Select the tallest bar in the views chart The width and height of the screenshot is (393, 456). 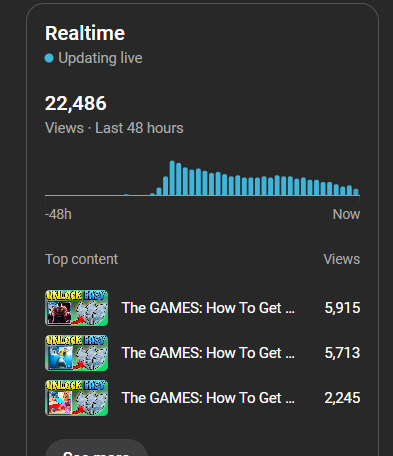(172, 178)
